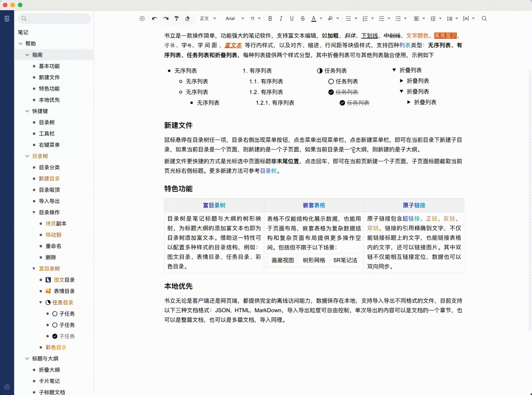Viewport: 532px width, 395px height.
Task: Click the clear formatting eraser icon
Action: click(x=187, y=18)
